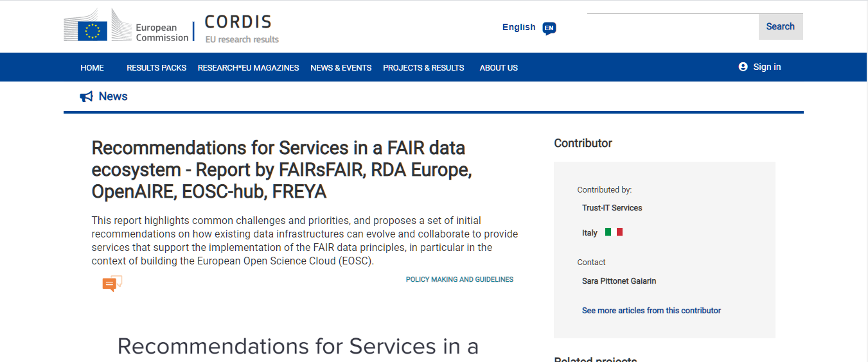Click the European Commission logo
The width and height of the screenshot is (868, 362).
[126, 26]
